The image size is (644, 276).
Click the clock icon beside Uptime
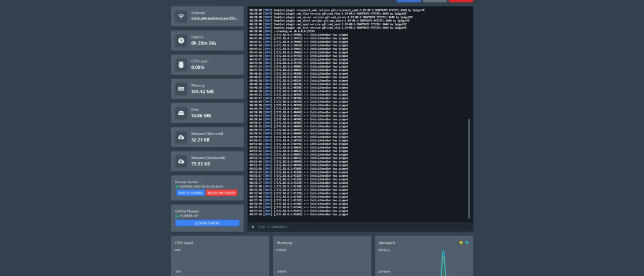coord(181,40)
